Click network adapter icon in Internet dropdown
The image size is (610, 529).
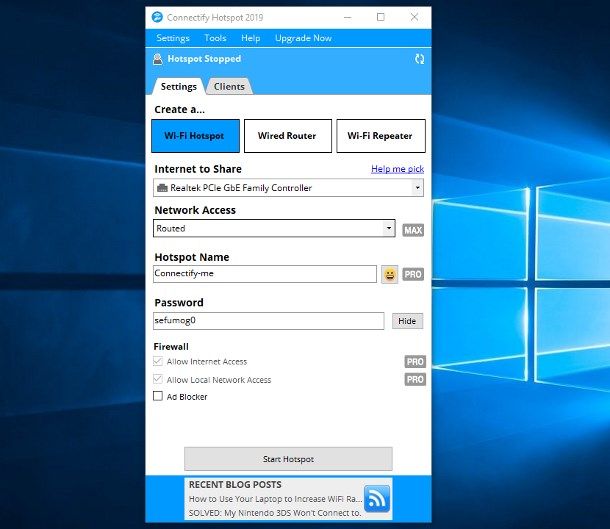point(162,188)
